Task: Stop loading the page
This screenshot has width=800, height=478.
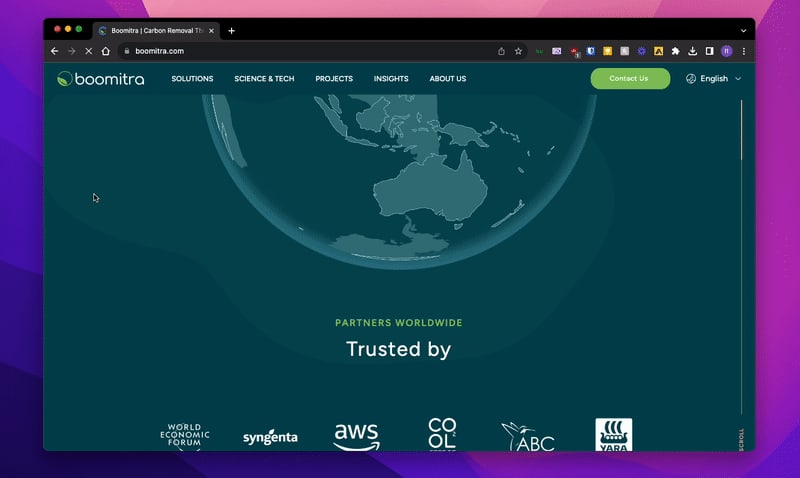Action: coord(88,51)
